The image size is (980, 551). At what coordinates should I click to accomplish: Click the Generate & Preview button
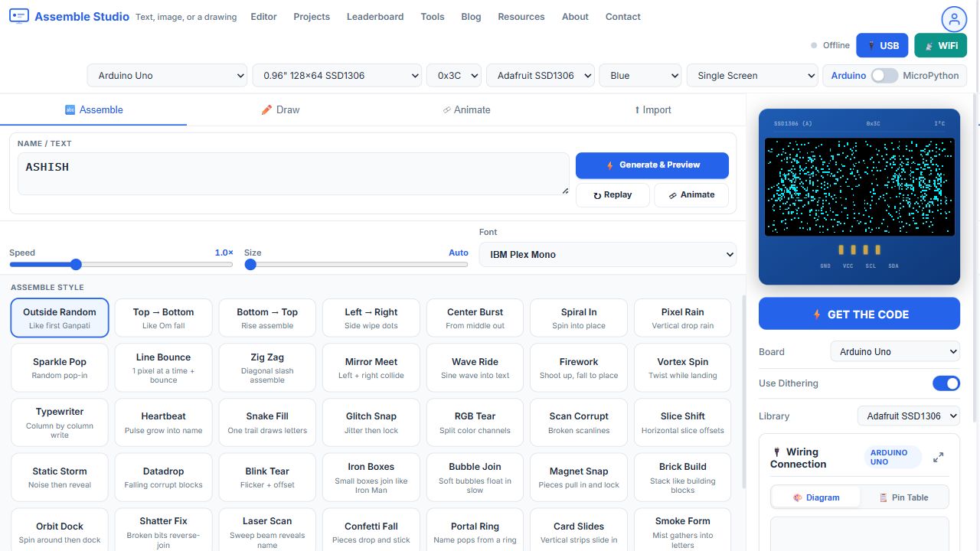click(x=652, y=165)
